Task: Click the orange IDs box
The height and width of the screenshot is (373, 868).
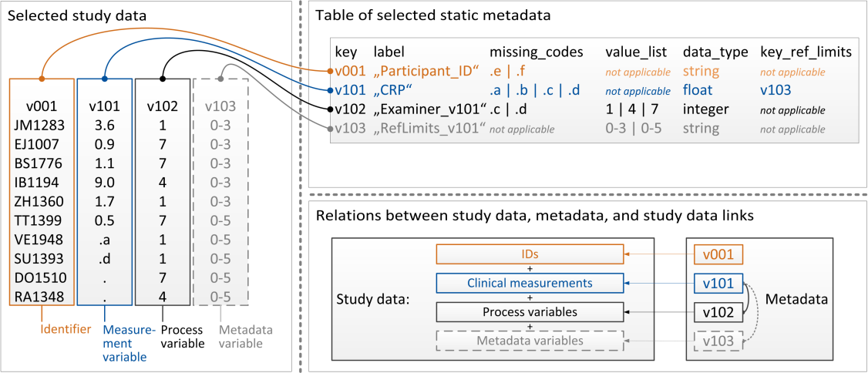Action: [530, 254]
